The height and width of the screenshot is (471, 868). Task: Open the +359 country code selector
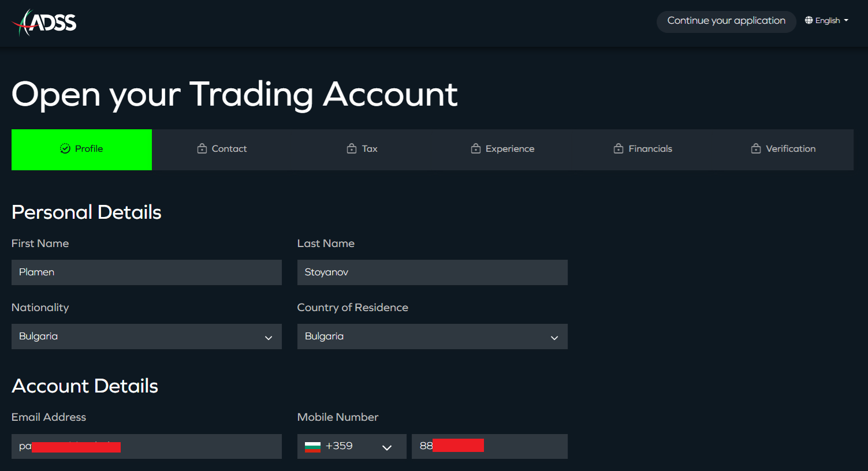coord(352,447)
